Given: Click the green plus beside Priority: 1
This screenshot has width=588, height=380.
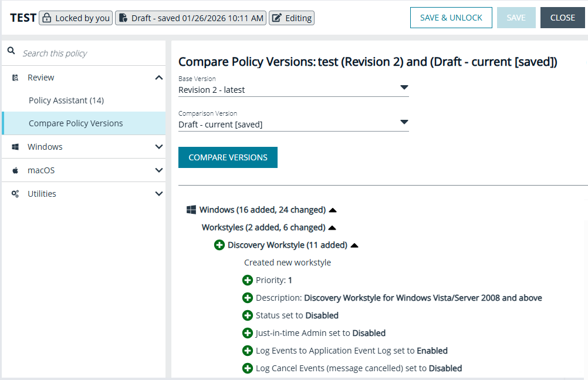Looking at the screenshot, I should (247, 280).
